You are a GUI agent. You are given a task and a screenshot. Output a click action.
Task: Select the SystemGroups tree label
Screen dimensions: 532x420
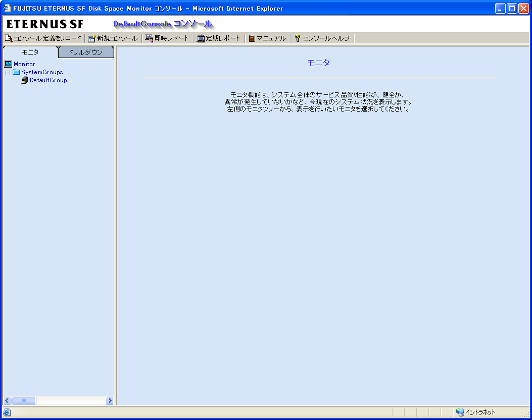pos(42,72)
